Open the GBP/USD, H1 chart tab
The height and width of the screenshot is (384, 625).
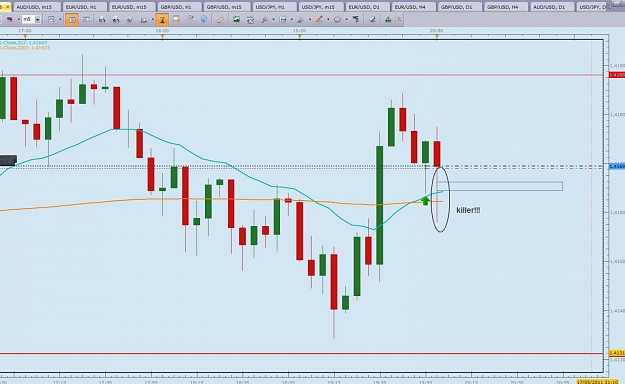(179, 7)
